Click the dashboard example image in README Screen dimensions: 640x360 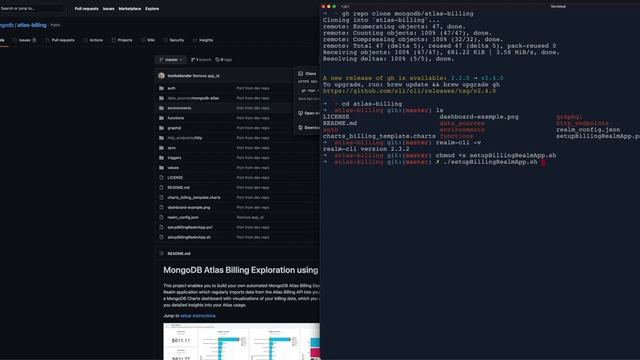[242, 341]
